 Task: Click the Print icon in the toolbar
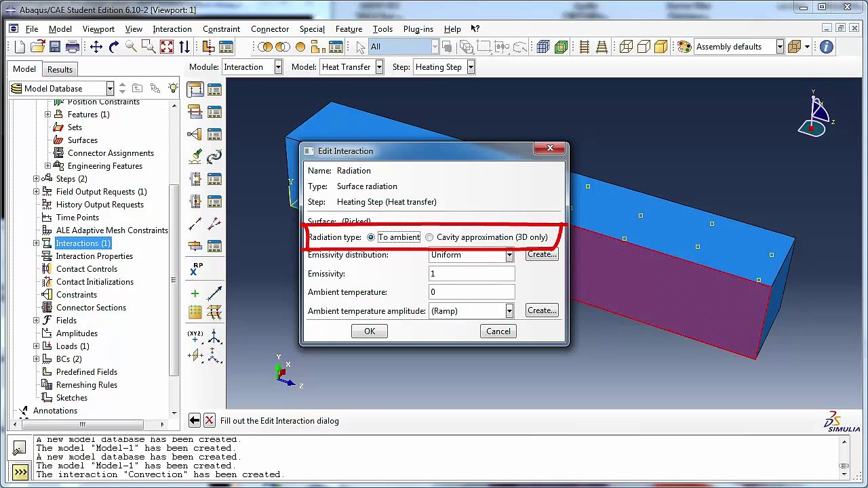(x=73, y=47)
